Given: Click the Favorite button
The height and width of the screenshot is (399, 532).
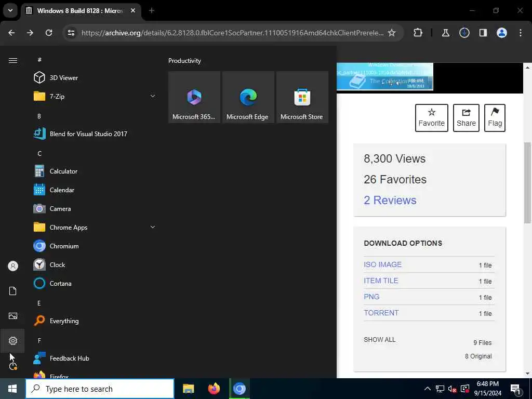Looking at the screenshot, I should coord(432,118).
